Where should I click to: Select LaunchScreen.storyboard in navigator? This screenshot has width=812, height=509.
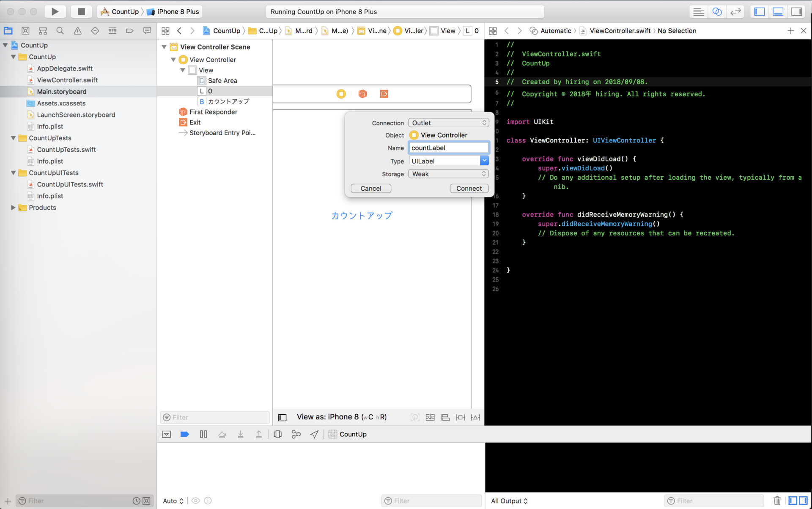click(x=76, y=115)
